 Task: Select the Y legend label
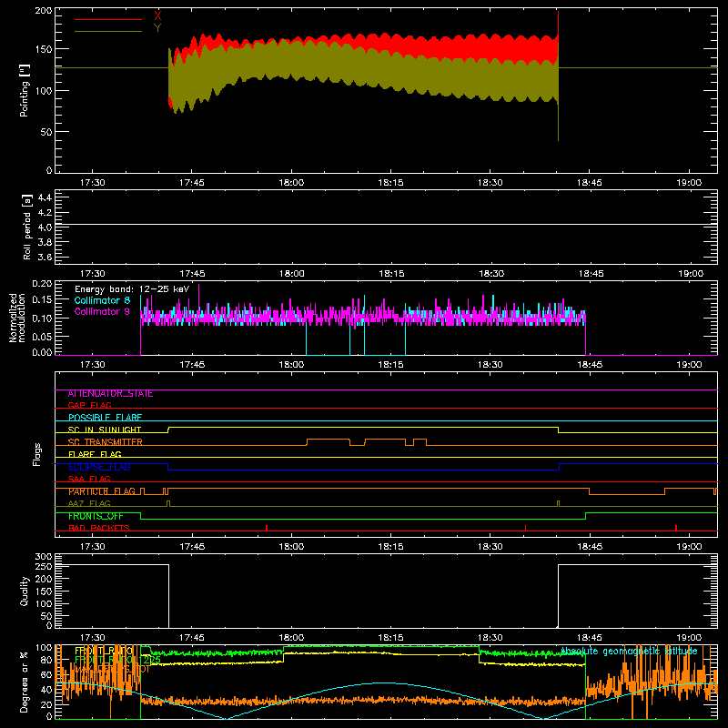click(x=157, y=28)
